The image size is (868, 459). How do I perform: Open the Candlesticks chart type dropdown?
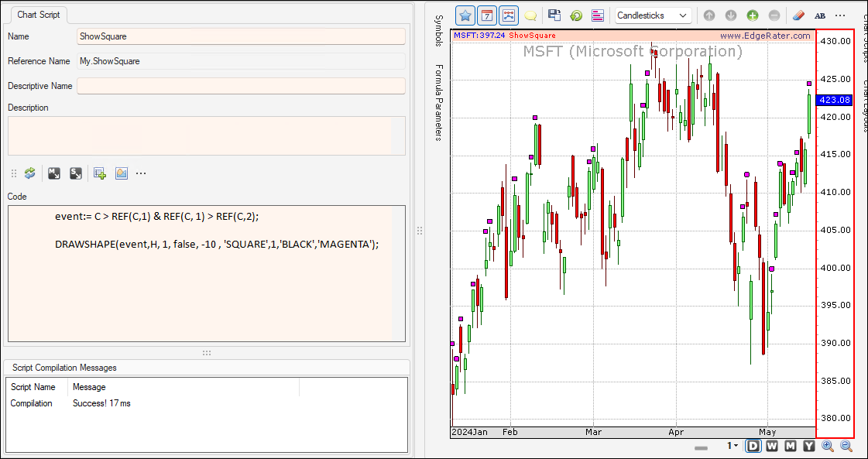point(654,15)
